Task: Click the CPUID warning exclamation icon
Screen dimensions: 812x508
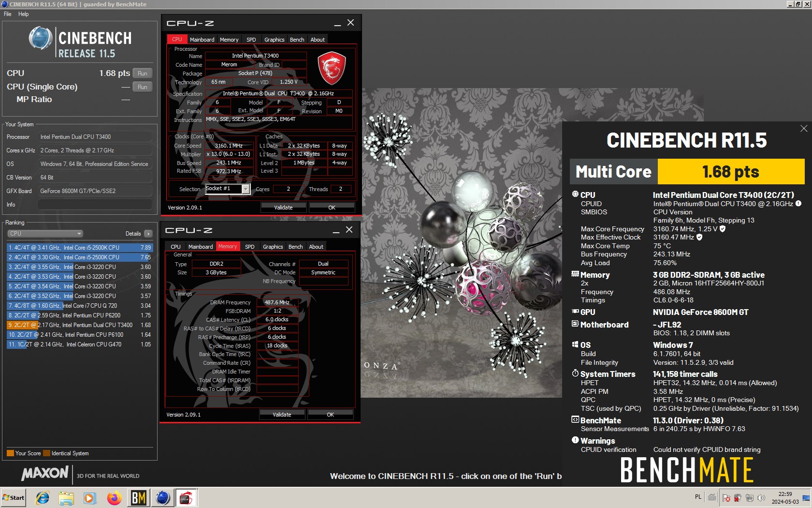Action: [798, 204]
